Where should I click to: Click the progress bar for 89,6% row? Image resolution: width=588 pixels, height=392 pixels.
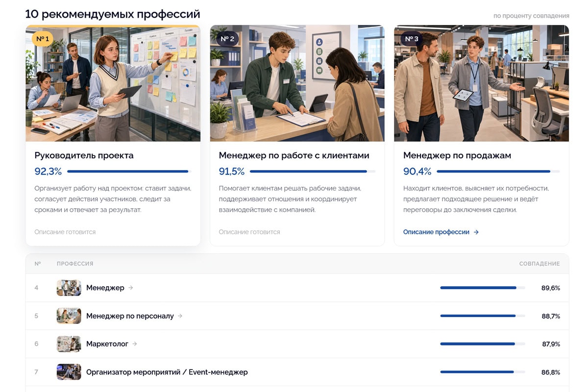click(483, 288)
